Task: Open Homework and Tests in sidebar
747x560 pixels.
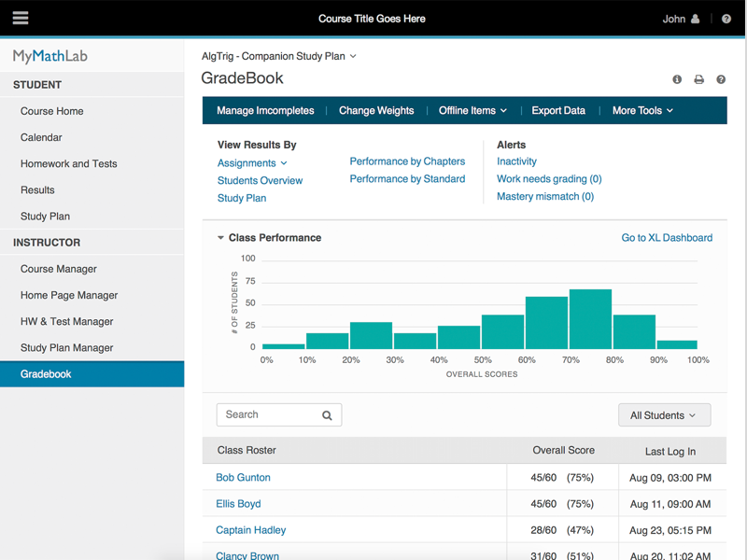Action: click(69, 163)
